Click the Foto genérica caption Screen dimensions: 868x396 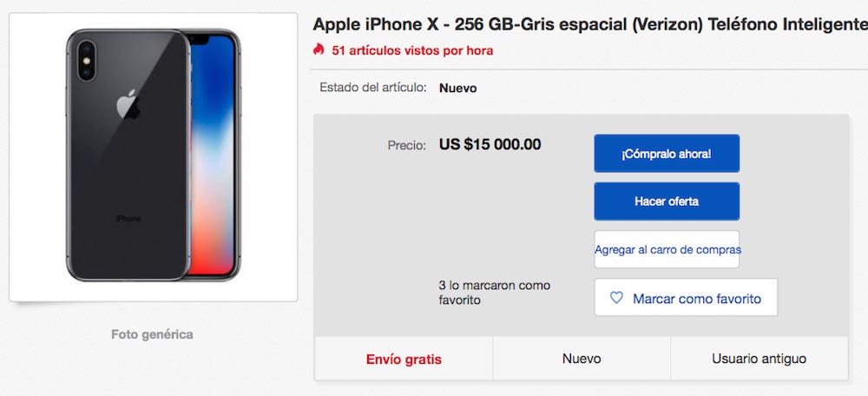[x=152, y=334]
